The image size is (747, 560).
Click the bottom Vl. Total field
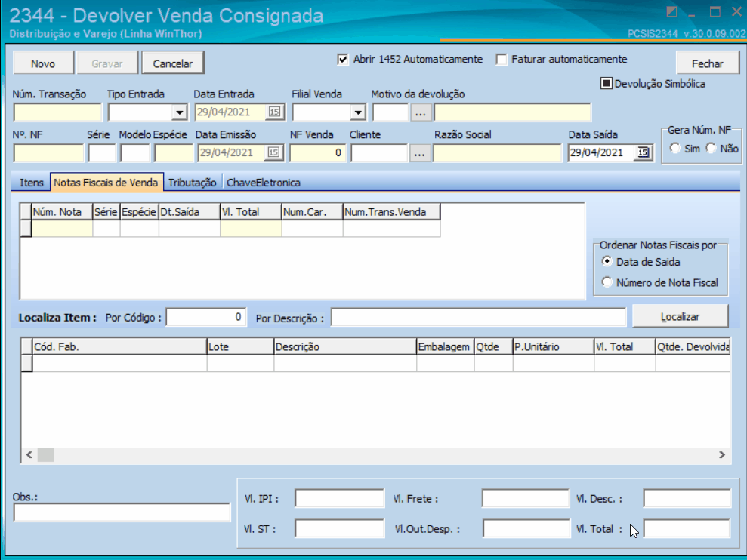[687, 528]
